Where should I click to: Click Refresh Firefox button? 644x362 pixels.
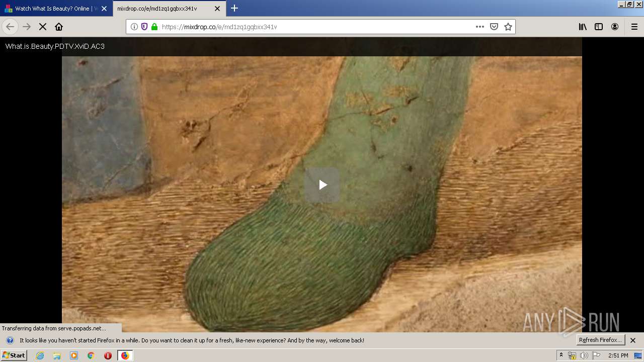600,340
